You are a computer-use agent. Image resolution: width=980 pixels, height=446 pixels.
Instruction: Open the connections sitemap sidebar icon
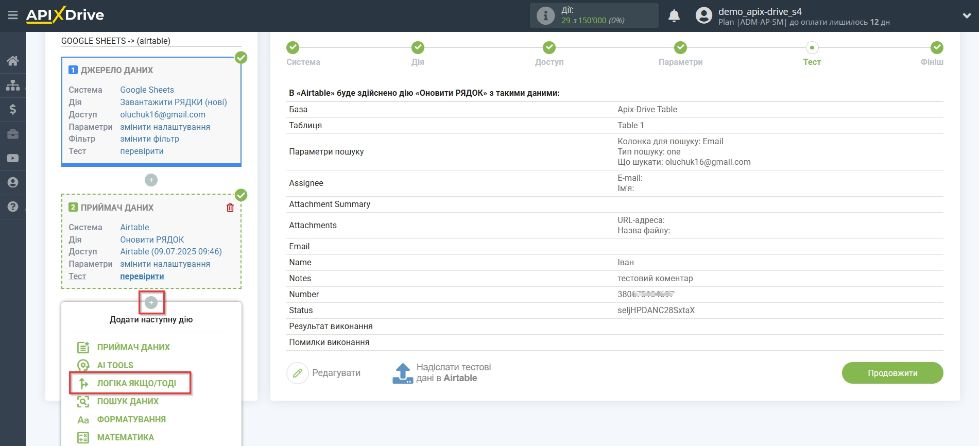pos(13,85)
